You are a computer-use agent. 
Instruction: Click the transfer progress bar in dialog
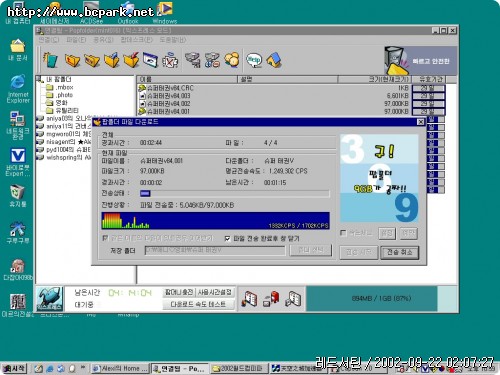coord(235,193)
